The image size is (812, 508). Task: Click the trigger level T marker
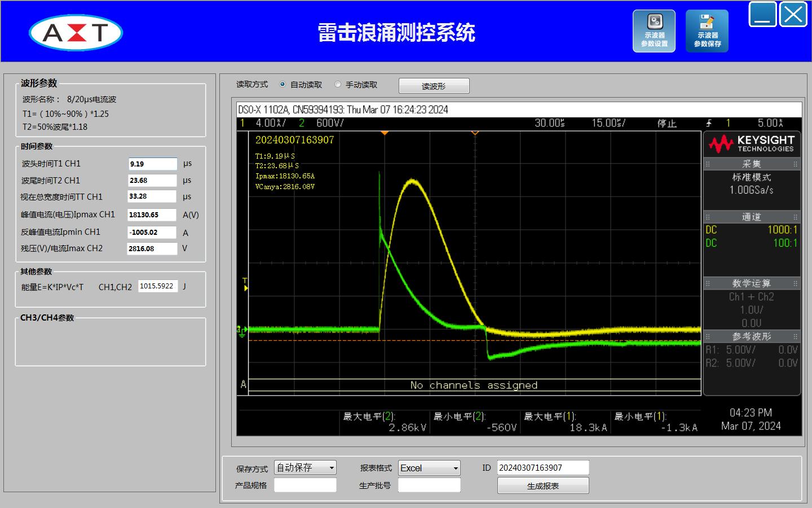245,284
